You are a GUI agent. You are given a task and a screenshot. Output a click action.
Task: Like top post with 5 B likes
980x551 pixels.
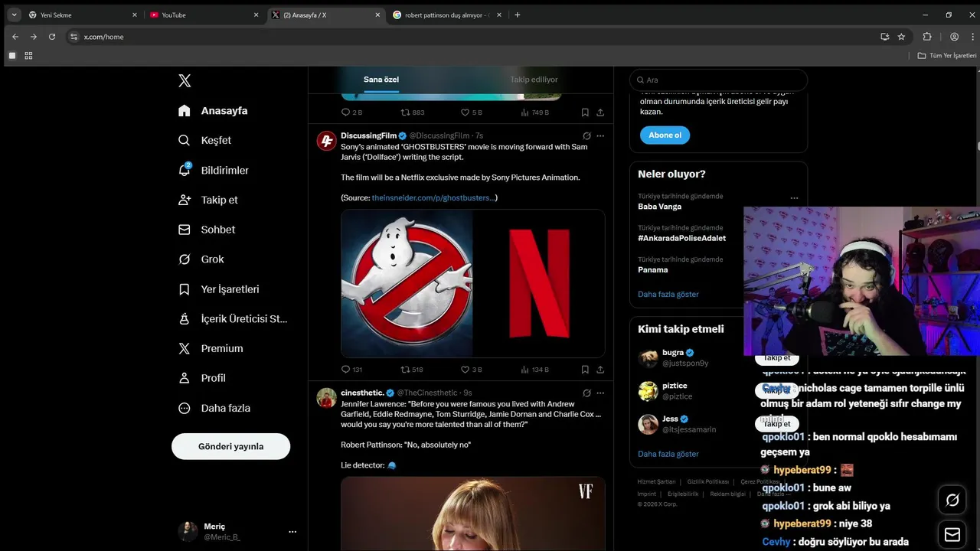pos(472,112)
